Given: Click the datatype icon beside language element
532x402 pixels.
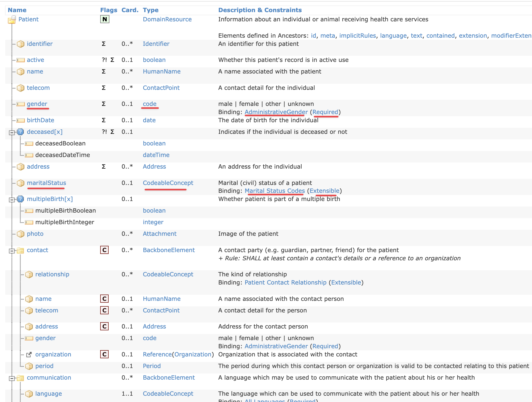Looking at the screenshot, I should [29, 394].
